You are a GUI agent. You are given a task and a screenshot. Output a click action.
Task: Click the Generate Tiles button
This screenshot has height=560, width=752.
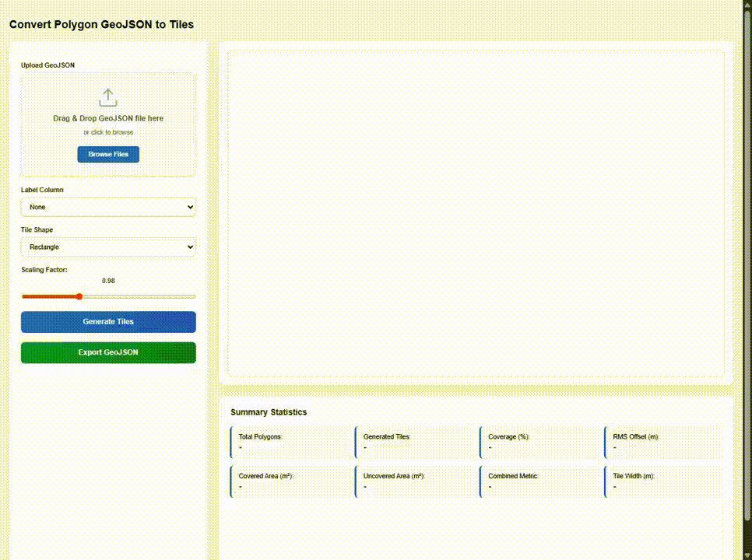click(x=108, y=322)
